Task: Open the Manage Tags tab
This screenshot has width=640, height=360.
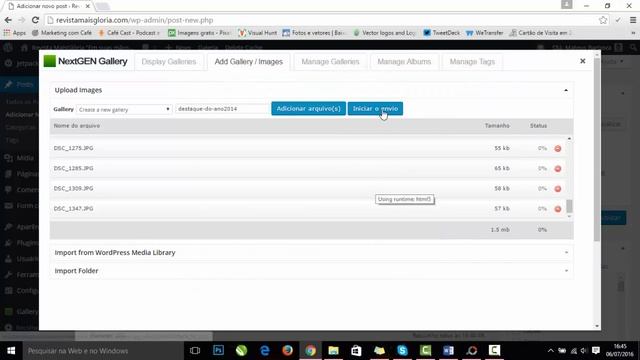Action: pos(472,62)
